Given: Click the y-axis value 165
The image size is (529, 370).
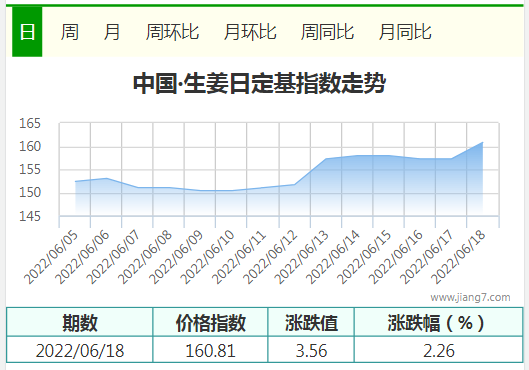Looking at the screenshot, I should (30, 123).
